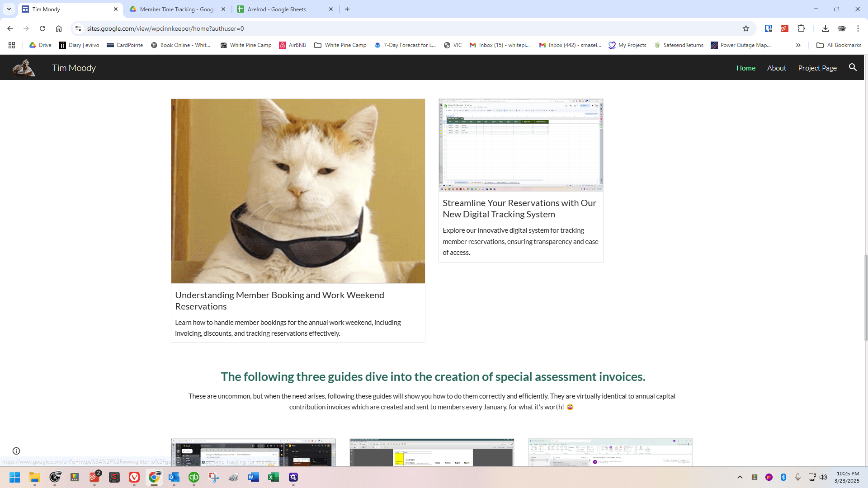Viewport: 868px width, 488px height.
Task: Open the tab search dropdown arrow
Action: (x=9, y=9)
